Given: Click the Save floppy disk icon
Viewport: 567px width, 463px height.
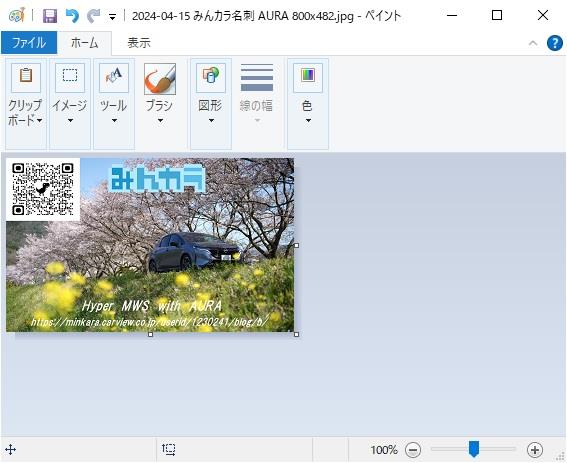Looking at the screenshot, I should point(50,16).
